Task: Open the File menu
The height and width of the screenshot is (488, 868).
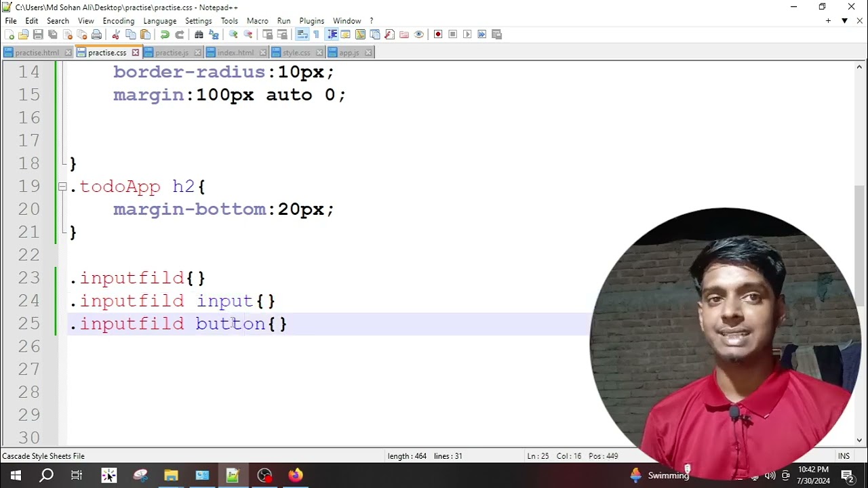Action: tap(11, 21)
